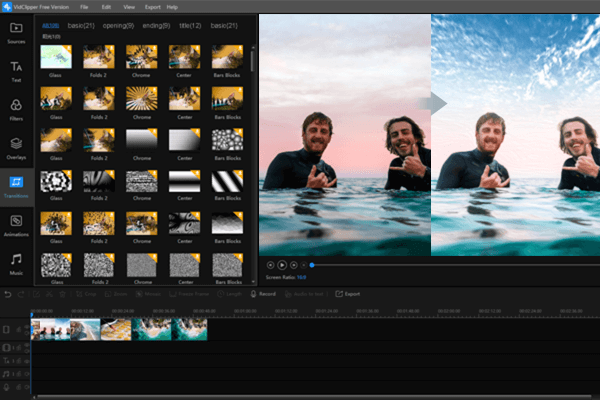Open the Music panel
Viewport: 600px width, 400px height.
pyautogui.click(x=16, y=262)
